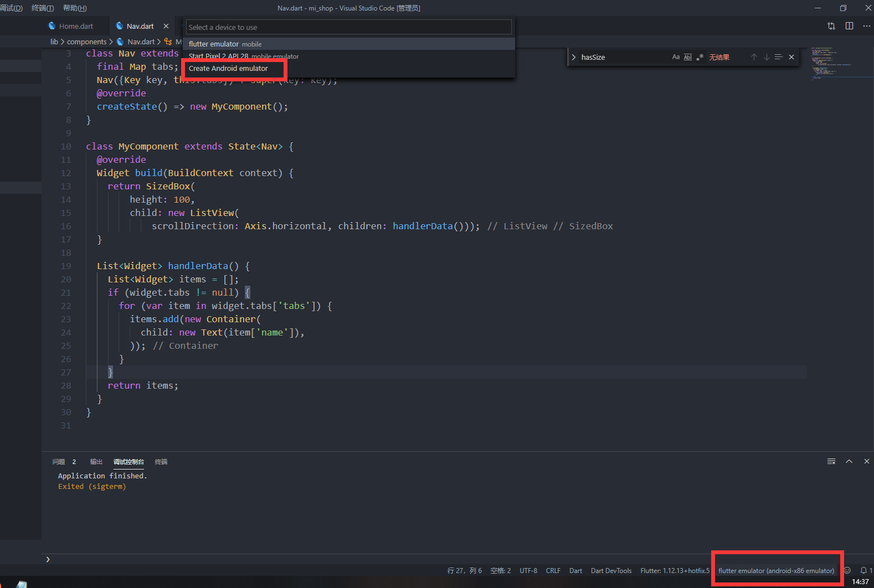
Task: Expand the replace field in find widget
Action: coord(574,57)
